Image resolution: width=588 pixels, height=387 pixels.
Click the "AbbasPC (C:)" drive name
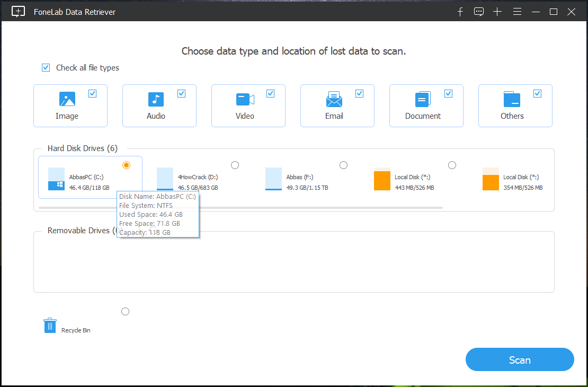pos(86,177)
